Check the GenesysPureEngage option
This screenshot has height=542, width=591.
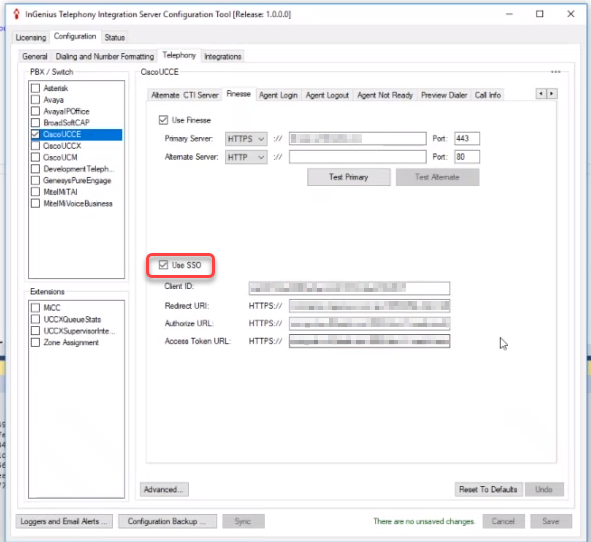(35, 180)
